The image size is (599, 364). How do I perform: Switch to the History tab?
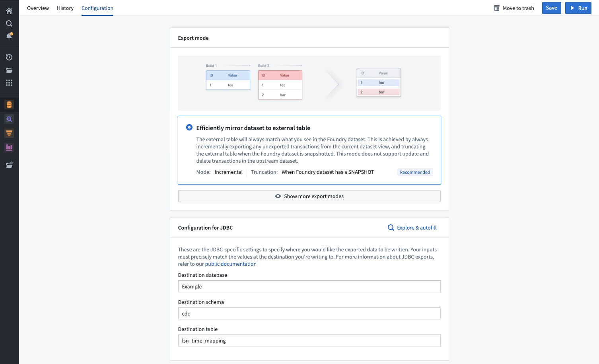tap(65, 8)
